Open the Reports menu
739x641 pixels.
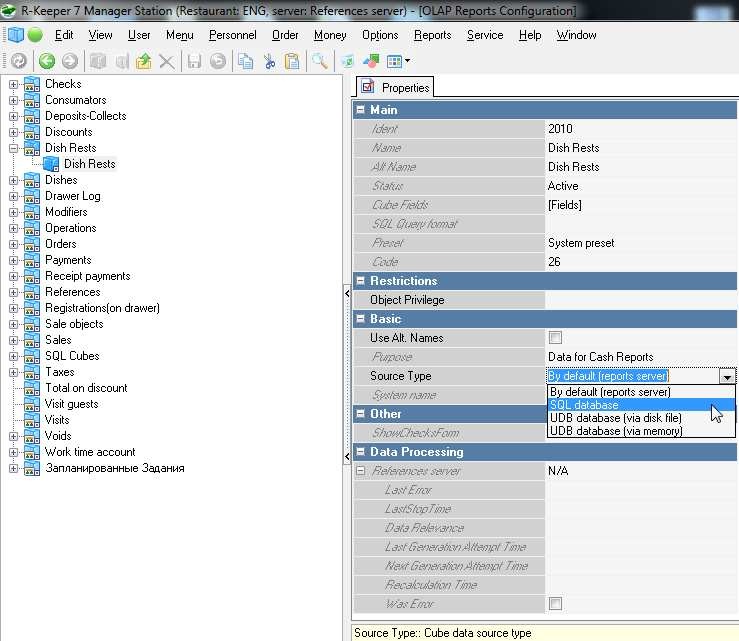[432, 35]
